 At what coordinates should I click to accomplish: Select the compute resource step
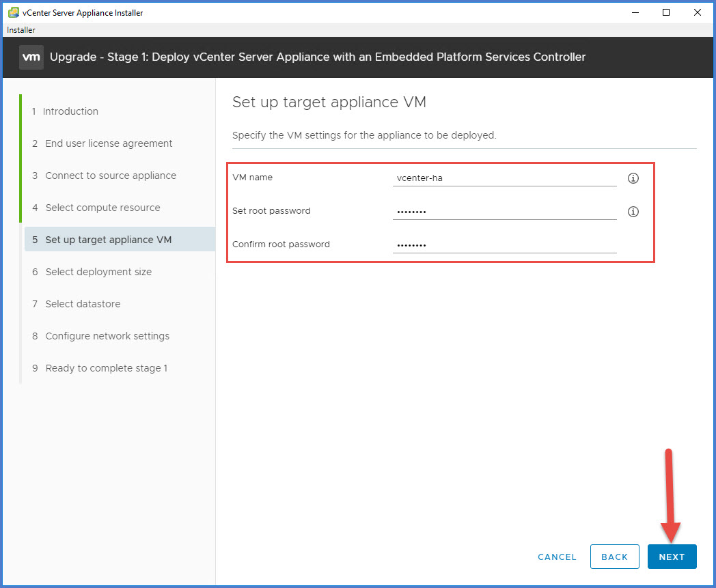point(102,208)
